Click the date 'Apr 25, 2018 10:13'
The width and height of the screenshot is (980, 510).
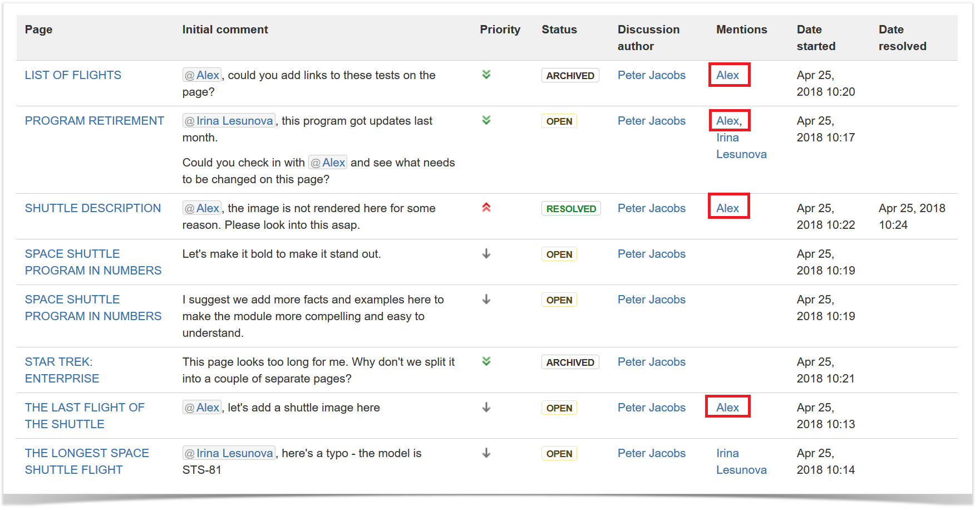click(826, 416)
